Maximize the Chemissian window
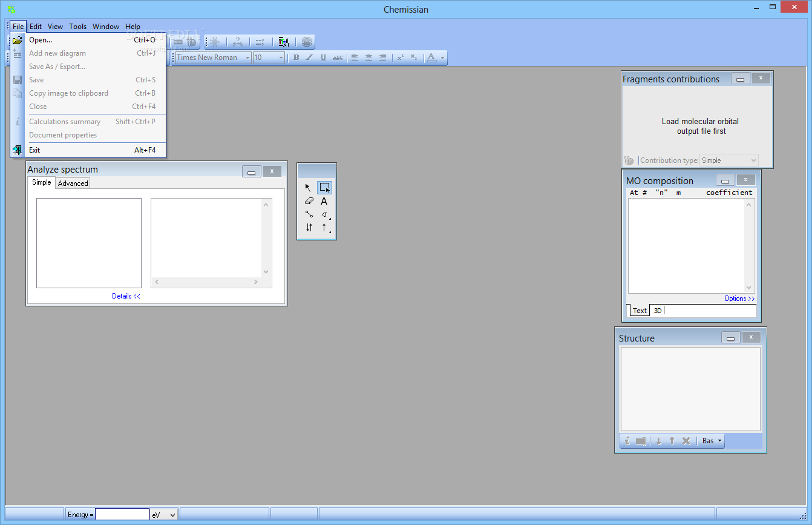812x525 pixels. coord(773,7)
